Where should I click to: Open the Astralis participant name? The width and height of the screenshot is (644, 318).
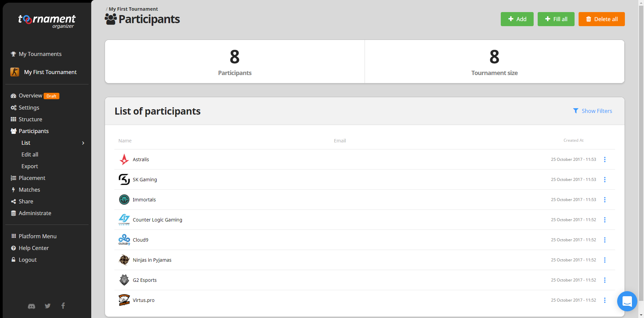pos(141,160)
